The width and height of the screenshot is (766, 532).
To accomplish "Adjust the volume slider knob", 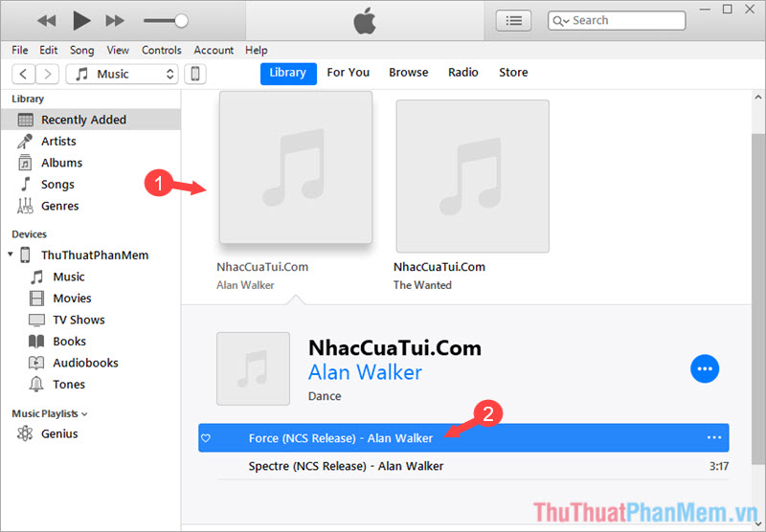I will pyautogui.click(x=181, y=20).
